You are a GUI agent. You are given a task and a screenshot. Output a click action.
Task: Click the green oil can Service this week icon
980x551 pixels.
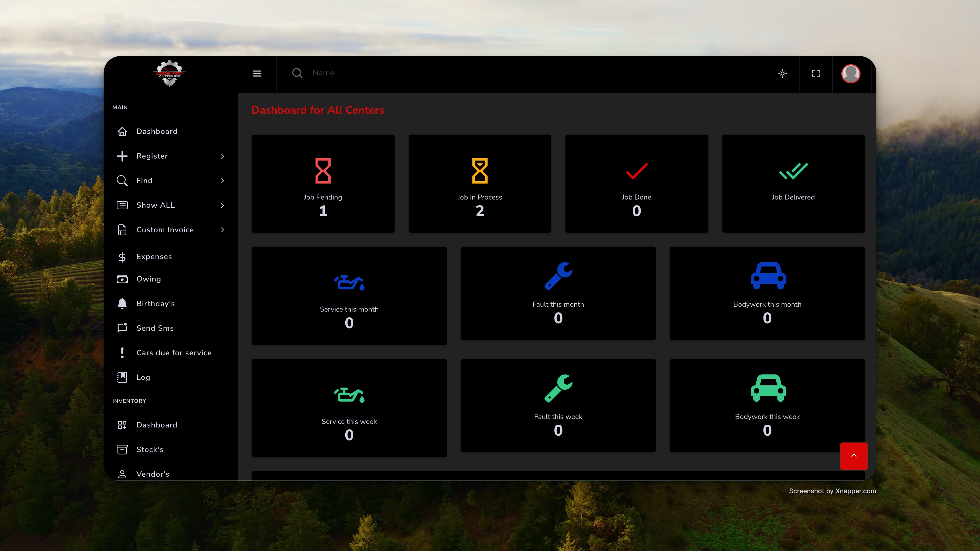[x=349, y=395]
